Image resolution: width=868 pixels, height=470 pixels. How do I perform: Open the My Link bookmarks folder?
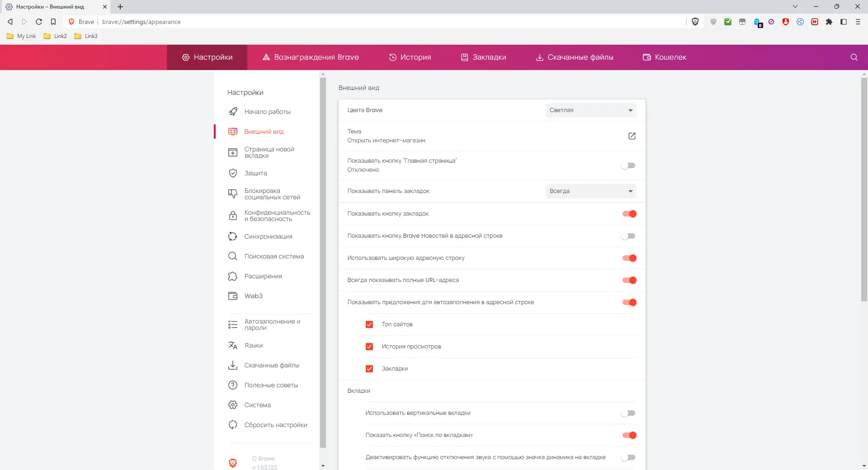(x=21, y=36)
